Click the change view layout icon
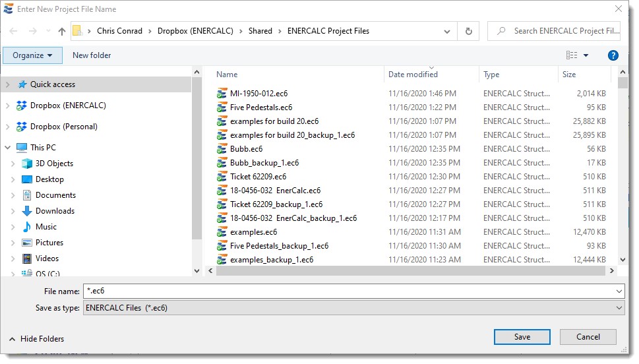This screenshot has height=364, width=639. coord(572,55)
